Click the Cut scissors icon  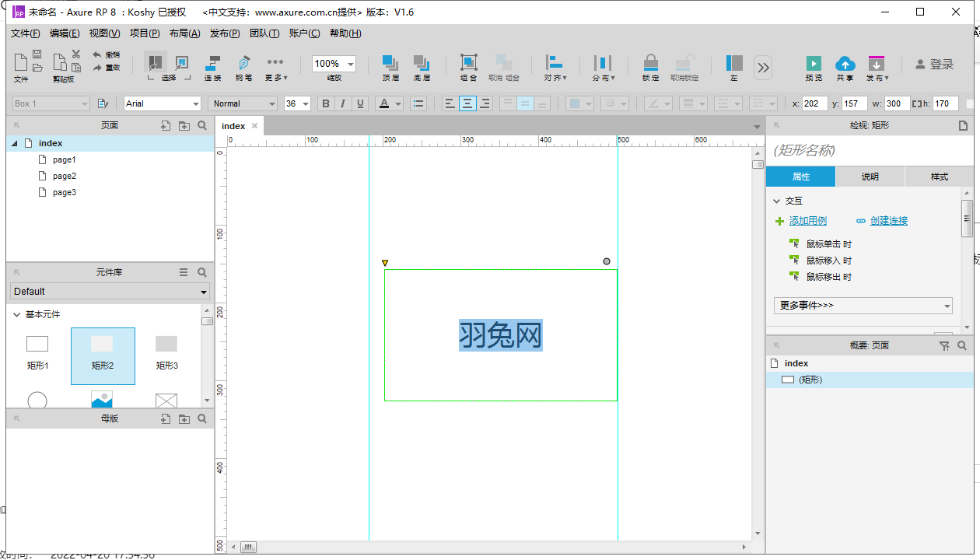(x=75, y=54)
